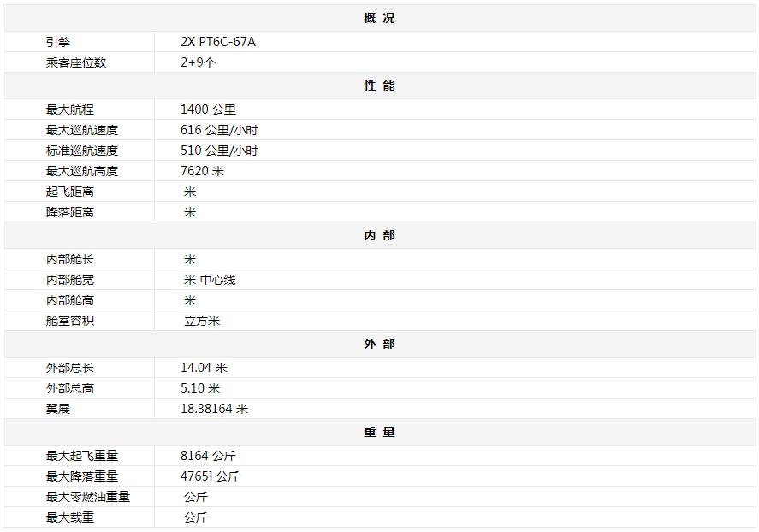Click the 内部 section heading

pos(379,235)
